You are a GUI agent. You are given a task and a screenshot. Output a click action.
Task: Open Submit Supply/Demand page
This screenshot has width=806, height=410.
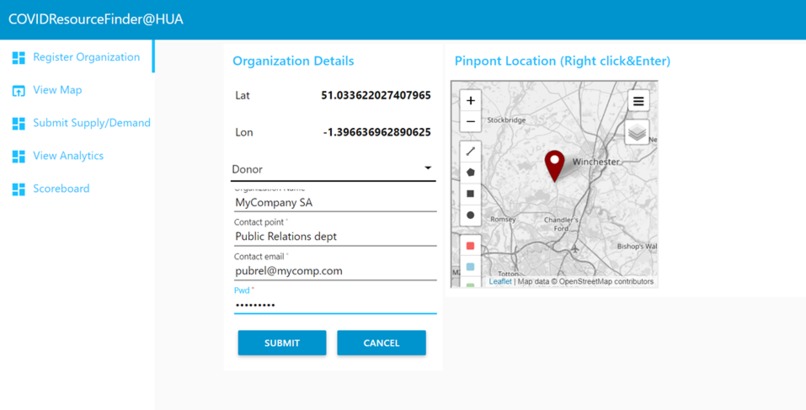pos(92,123)
